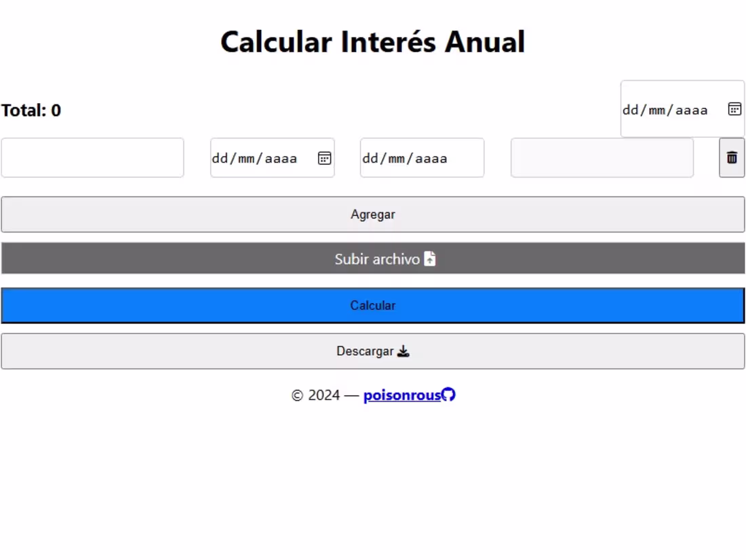Click the upload file icon inside Subir archivo
Screen dimensions: 746x560
click(430, 258)
